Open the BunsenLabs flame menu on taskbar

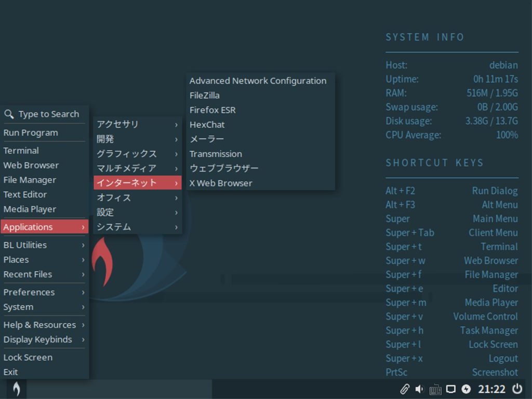16,388
